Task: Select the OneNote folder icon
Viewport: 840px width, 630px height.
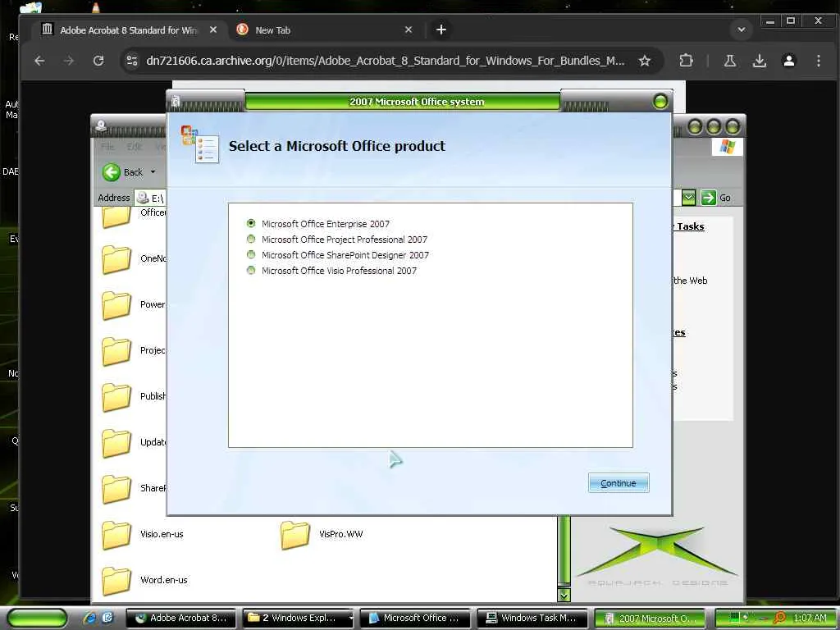Action: [x=116, y=258]
